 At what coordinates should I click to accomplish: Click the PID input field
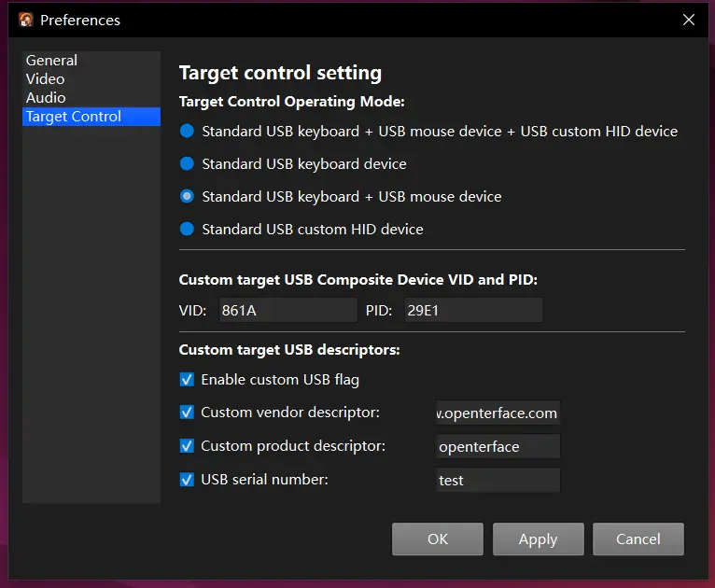click(x=472, y=311)
